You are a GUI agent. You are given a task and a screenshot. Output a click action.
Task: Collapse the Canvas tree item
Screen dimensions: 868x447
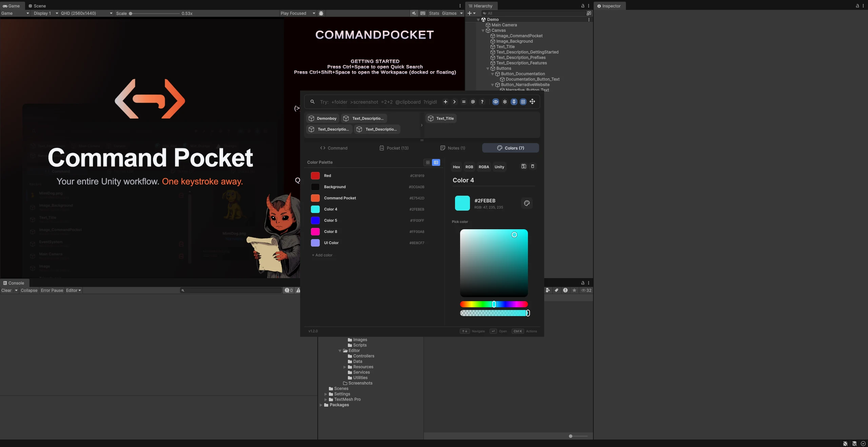[x=483, y=31]
